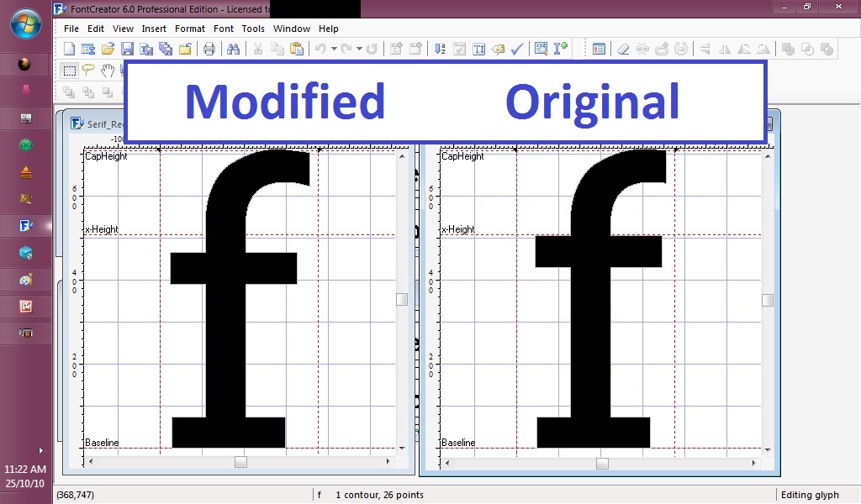This screenshot has width=861, height=504.
Task: Click up arrow of Modified vertical scrollbar
Action: (x=402, y=157)
